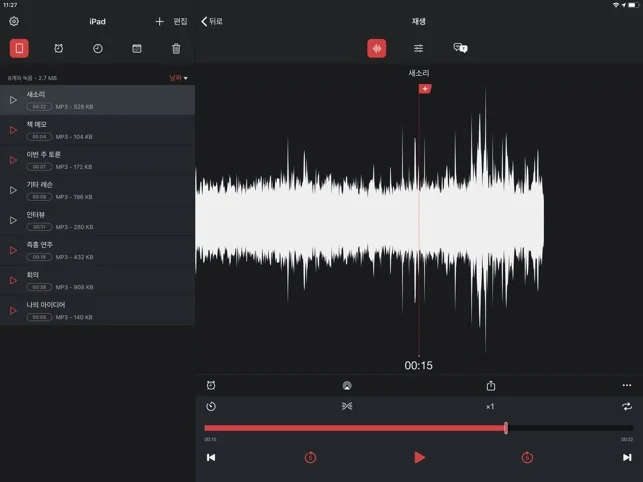Select the 인터뷰 list title
Screen dimensions: 643x482
(36, 215)
